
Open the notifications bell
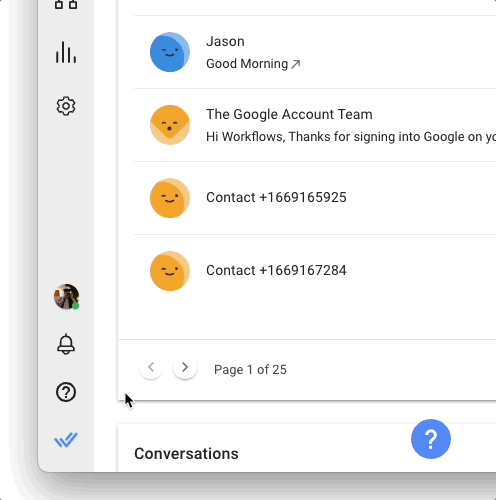pyautogui.click(x=66, y=344)
